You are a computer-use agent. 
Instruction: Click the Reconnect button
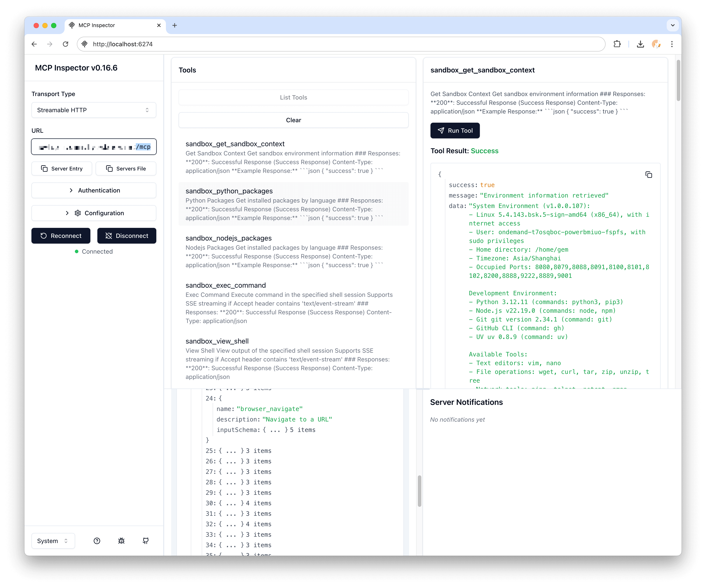60,236
